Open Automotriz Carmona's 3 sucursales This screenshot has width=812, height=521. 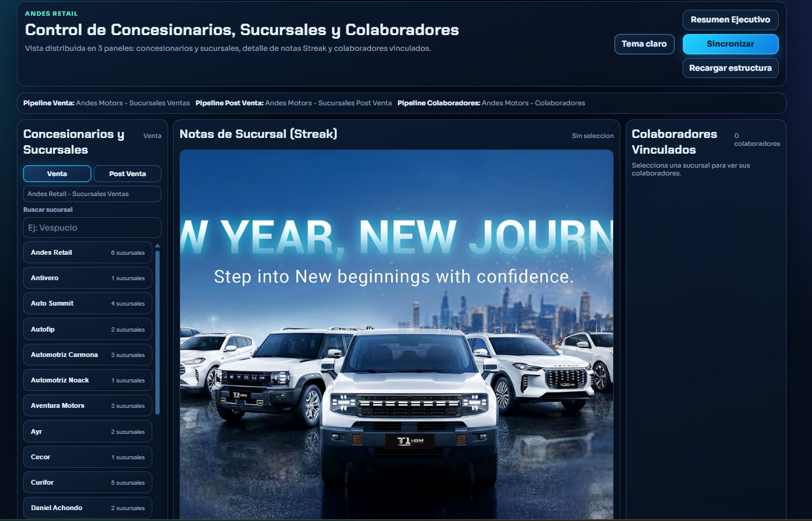pos(87,355)
